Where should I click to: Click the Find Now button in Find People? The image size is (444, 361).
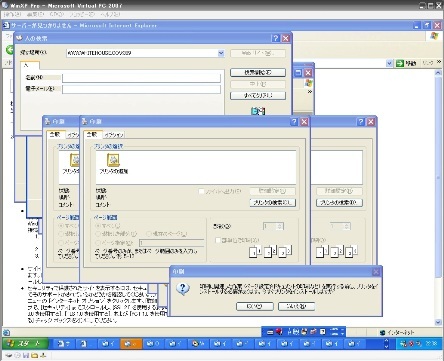258,72
